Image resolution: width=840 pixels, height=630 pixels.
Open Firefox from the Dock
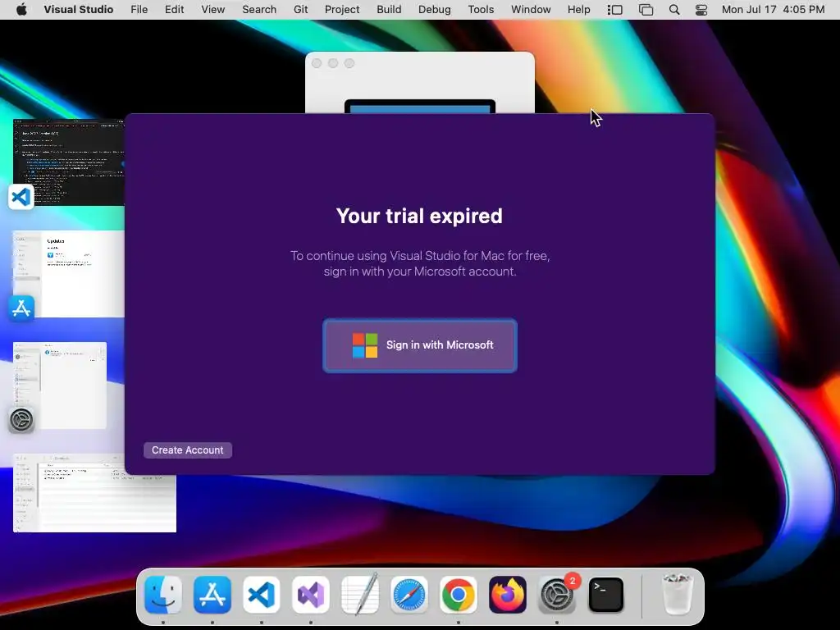(507, 595)
